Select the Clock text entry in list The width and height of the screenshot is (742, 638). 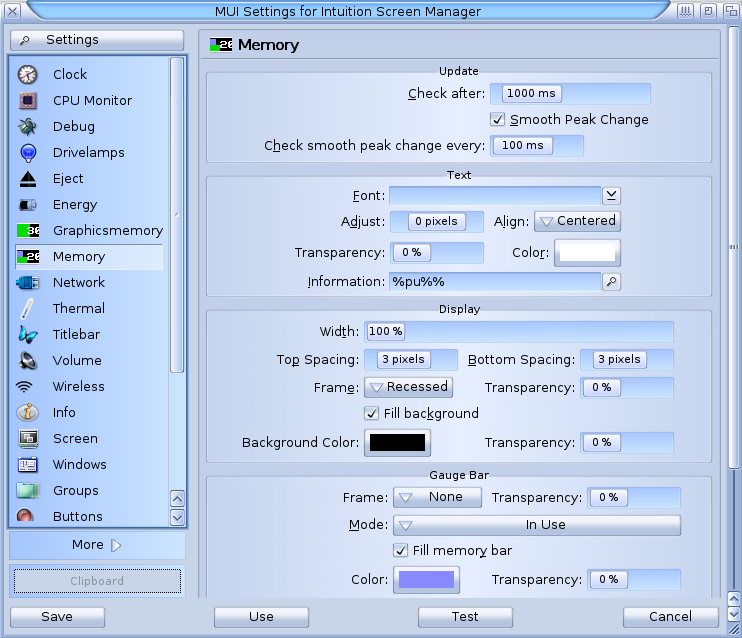[x=70, y=75]
